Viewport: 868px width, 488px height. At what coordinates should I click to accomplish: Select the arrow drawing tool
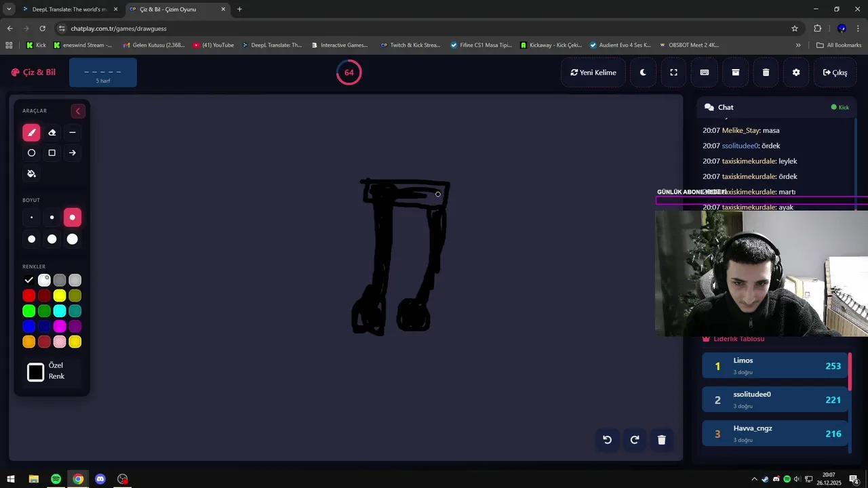pyautogui.click(x=73, y=153)
